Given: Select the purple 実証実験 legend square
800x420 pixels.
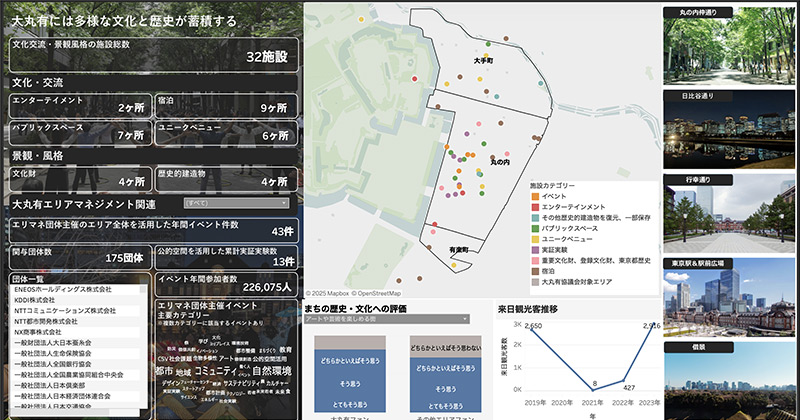Looking at the screenshot, I should pos(535,250).
